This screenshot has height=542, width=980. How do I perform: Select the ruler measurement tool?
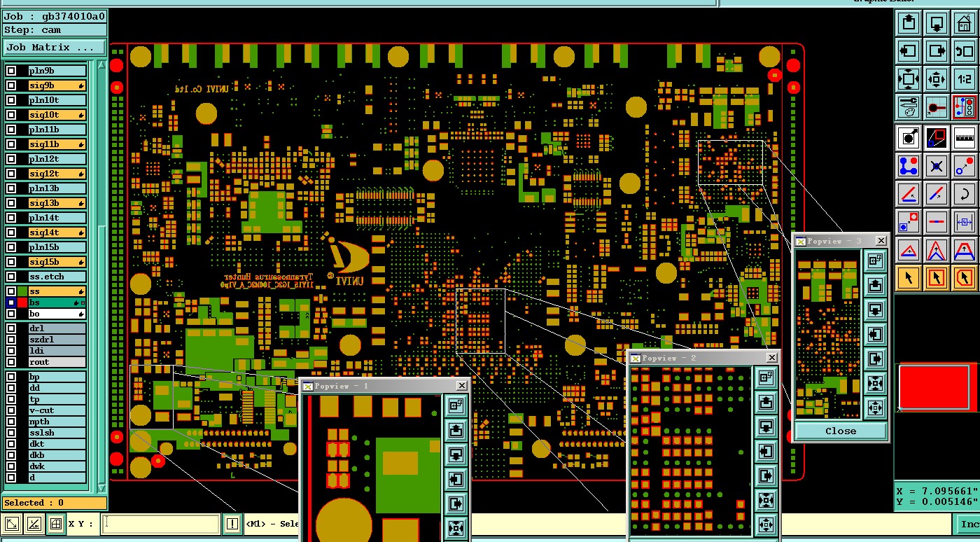pos(965,138)
